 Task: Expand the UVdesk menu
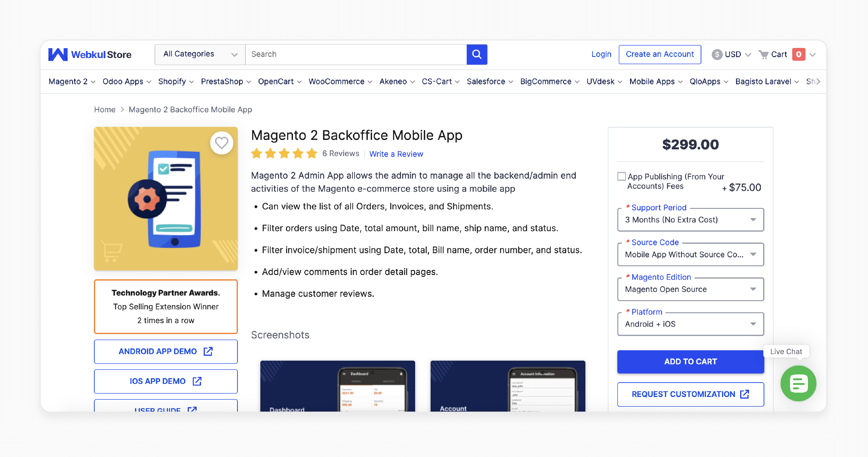[604, 82]
